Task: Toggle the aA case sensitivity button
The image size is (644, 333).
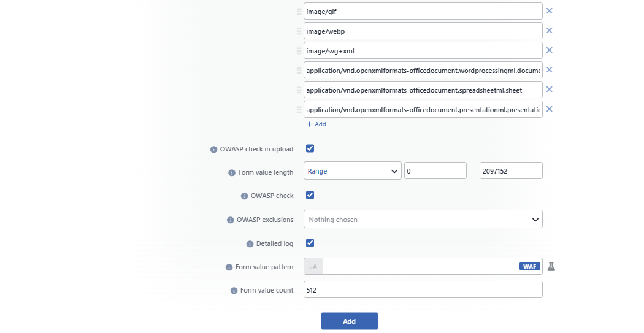Action: (313, 267)
